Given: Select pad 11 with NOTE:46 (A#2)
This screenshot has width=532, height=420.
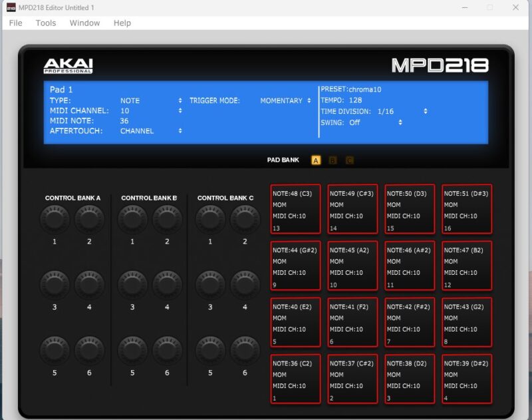Looking at the screenshot, I should point(410,266).
